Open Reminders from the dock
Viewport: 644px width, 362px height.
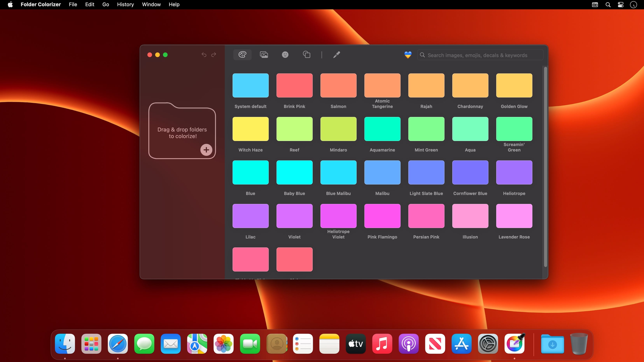tap(303, 344)
